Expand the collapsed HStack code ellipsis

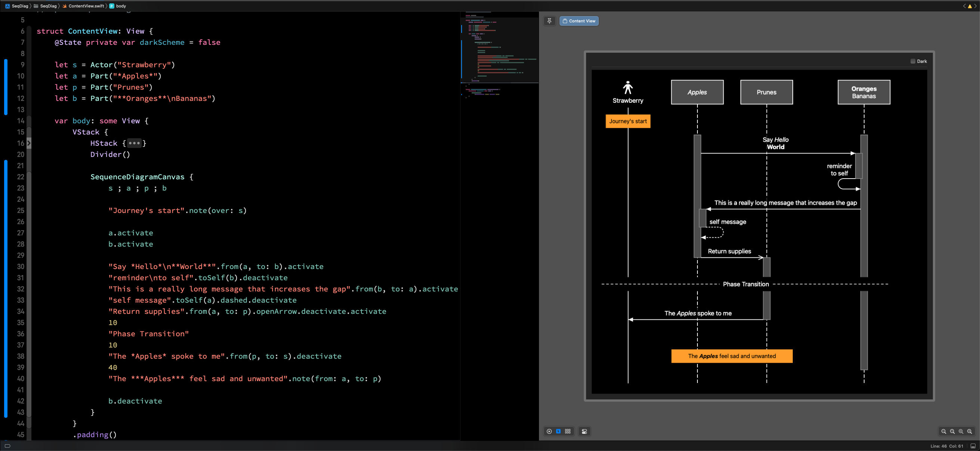pyautogui.click(x=134, y=143)
